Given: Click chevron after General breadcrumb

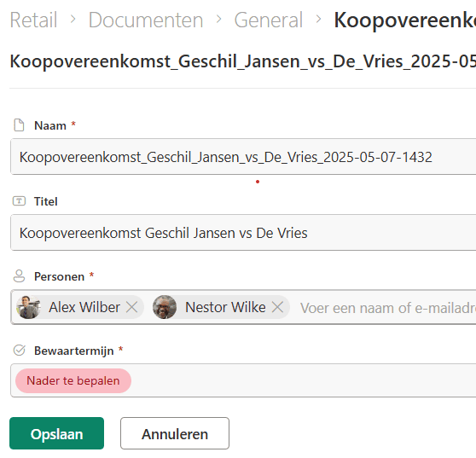Looking at the screenshot, I should coord(318,20).
